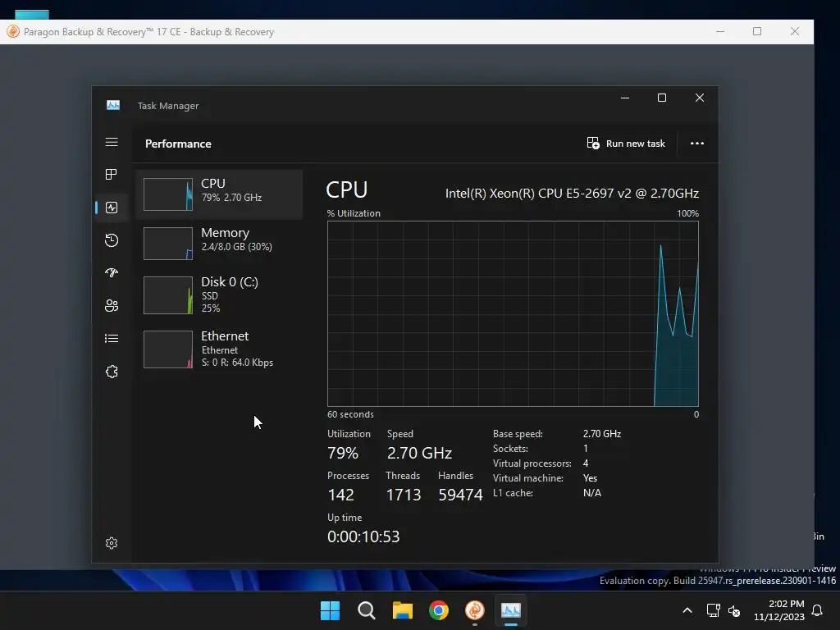Click the Ethernet mini graph thumbnail
This screenshot has height=630, width=840.
coord(168,349)
